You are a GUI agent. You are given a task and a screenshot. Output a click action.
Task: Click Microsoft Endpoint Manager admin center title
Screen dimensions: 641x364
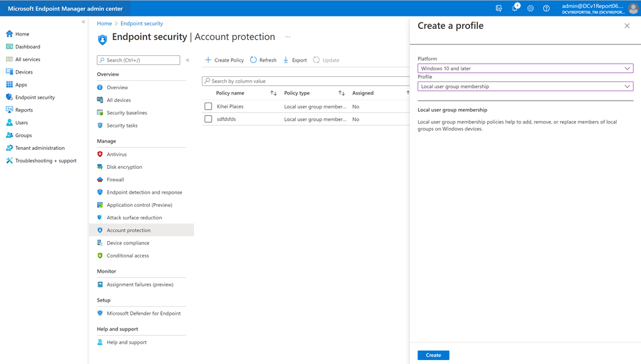coord(65,8)
